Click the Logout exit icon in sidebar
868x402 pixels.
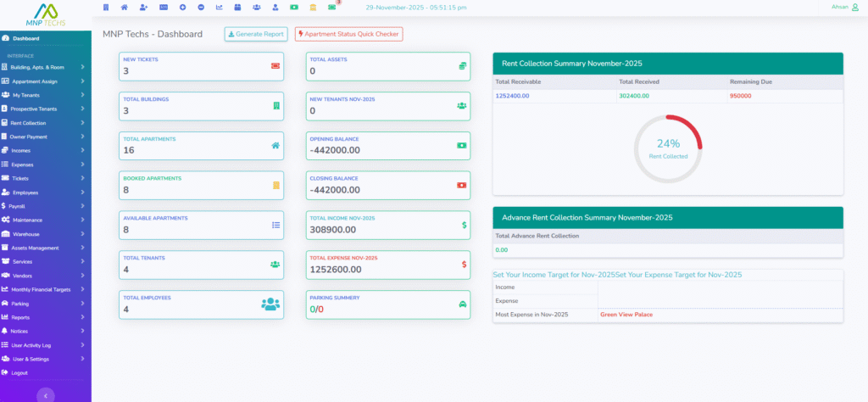click(x=5, y=372)
